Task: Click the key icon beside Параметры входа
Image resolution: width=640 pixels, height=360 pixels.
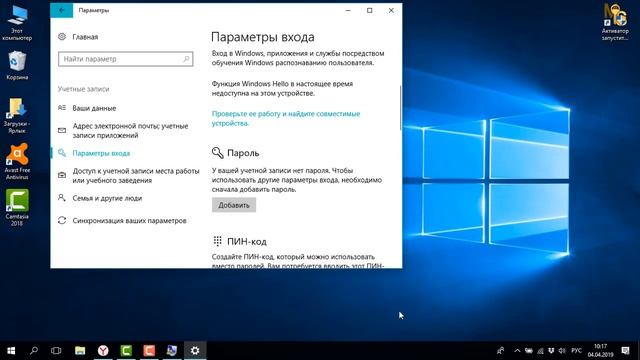Action: click(x=62, y=153)
